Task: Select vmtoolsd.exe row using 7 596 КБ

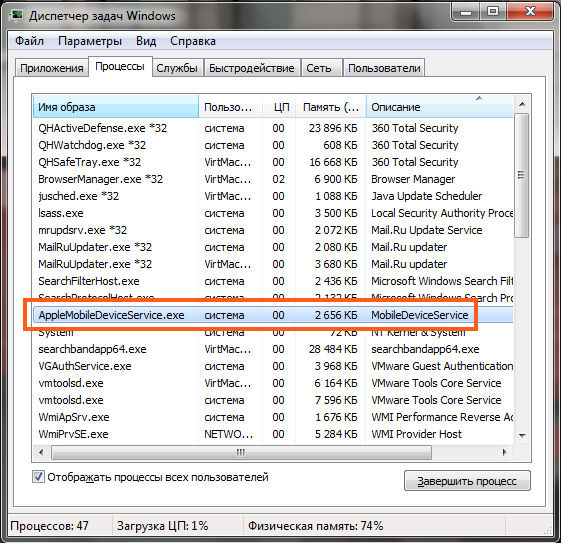Action: [273, 400]
